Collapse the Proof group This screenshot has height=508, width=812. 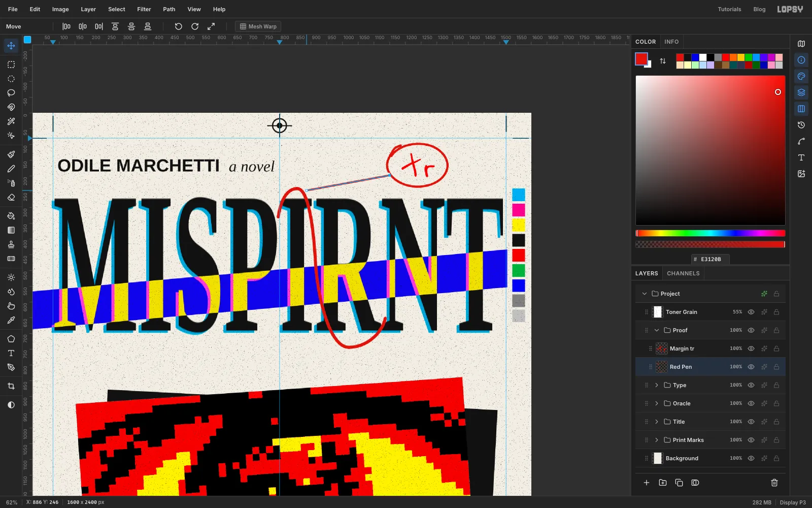657,330
